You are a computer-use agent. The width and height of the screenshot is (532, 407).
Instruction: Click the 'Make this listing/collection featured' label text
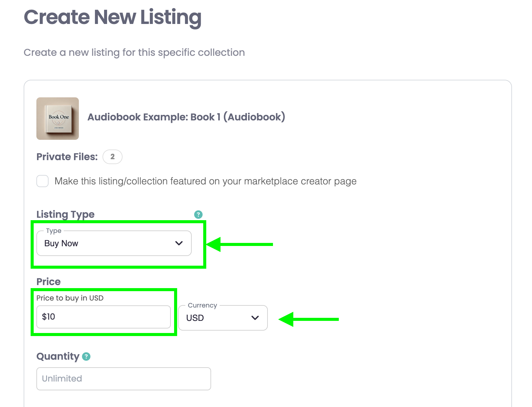[x=206, y=181]
